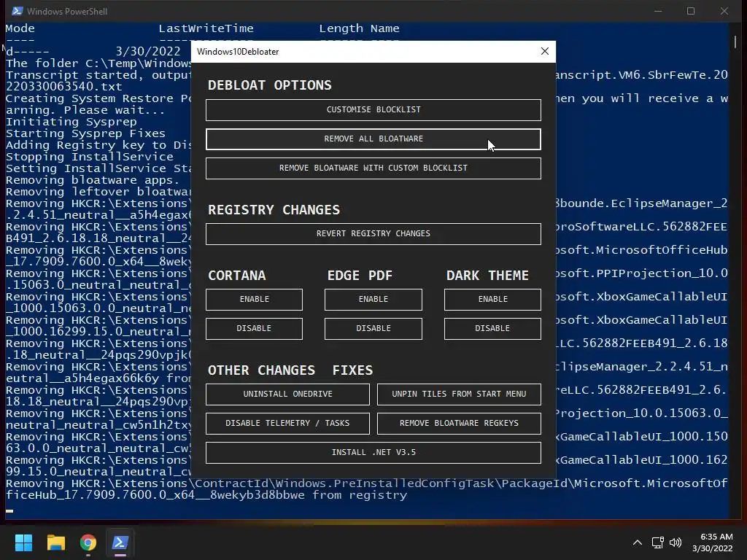
Task: Click Remove All Bloatware
Action: (373, 139)
